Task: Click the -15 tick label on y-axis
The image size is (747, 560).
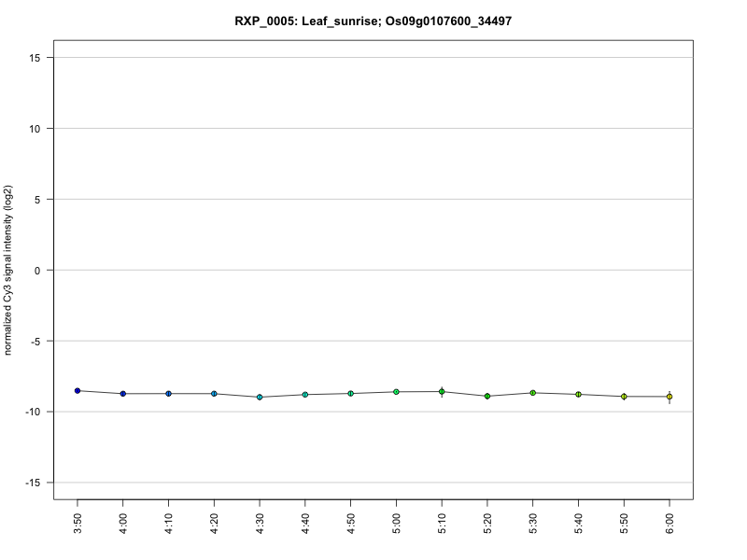Action: (x=33, y=483)
